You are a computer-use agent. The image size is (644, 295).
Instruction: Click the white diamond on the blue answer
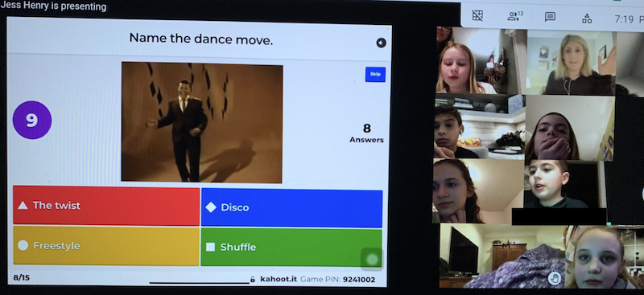(211, 207)
